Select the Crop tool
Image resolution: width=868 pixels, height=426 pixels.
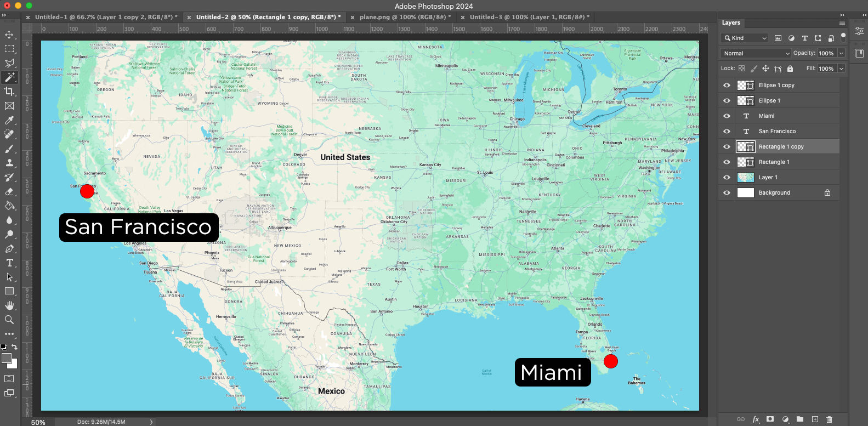(x=9, y=92)
